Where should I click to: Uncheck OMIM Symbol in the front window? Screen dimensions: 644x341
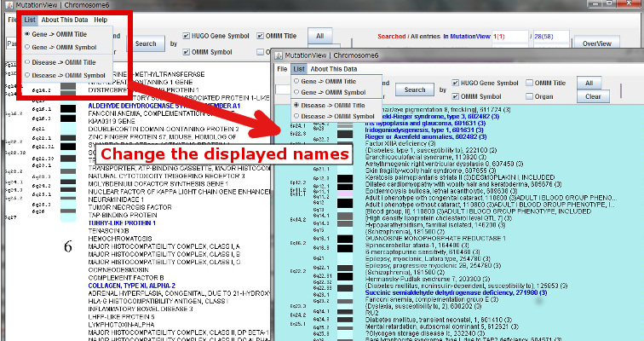[x=455, y=97]
